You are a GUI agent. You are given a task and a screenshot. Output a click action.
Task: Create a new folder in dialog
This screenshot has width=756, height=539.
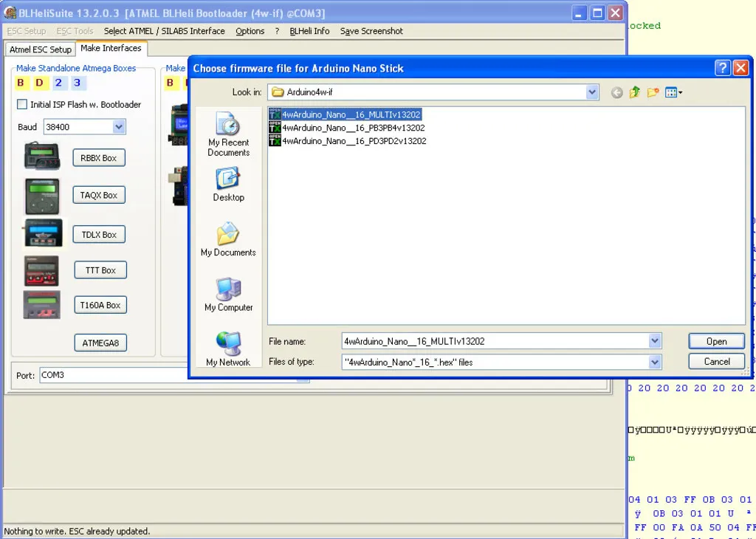(x=653, y=92)
